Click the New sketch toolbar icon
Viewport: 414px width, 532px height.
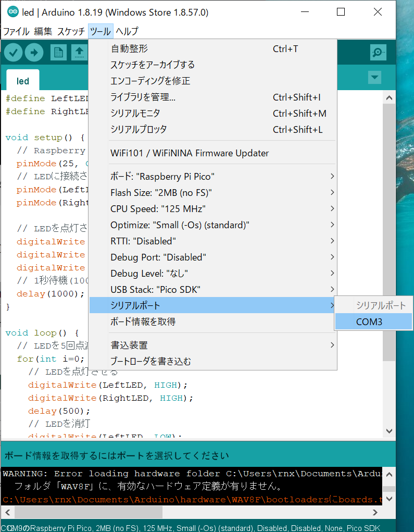[58, 53]
